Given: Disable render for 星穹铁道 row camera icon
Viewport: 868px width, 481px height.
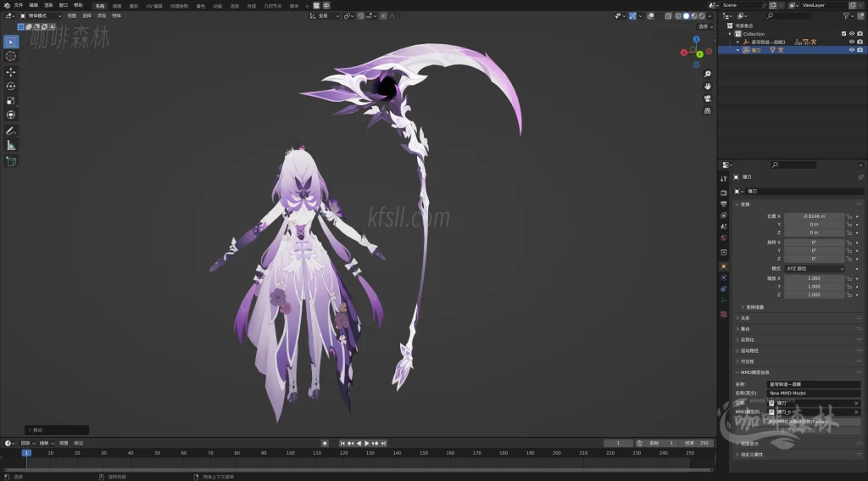Looking at the screenshot, I should point(860,42).
